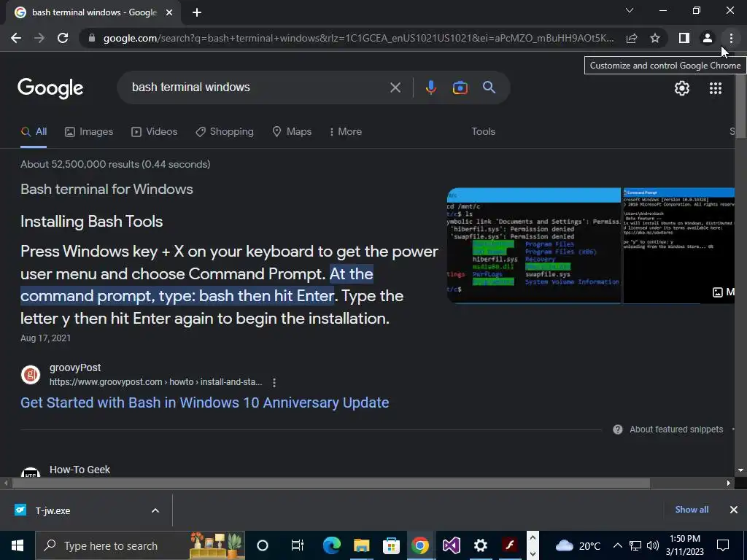This screenshot has height=560, width=747.
Task: Open network status tray icon
Action: click(635, 545)
